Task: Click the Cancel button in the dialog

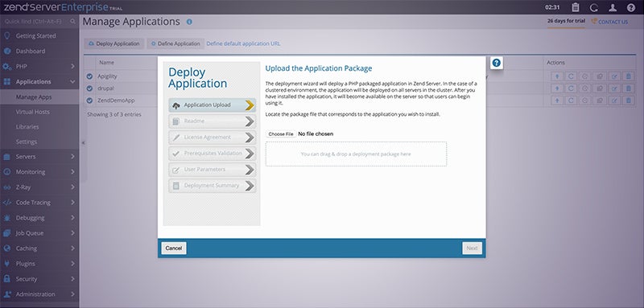Action: click(x=174, y=248)
